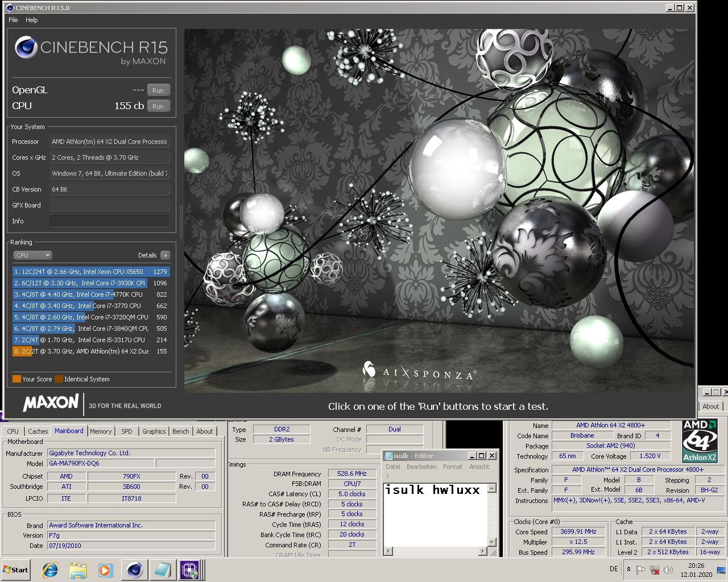
Task: Switch to CPU-Z CPU tab
Action: pos(13,431)
